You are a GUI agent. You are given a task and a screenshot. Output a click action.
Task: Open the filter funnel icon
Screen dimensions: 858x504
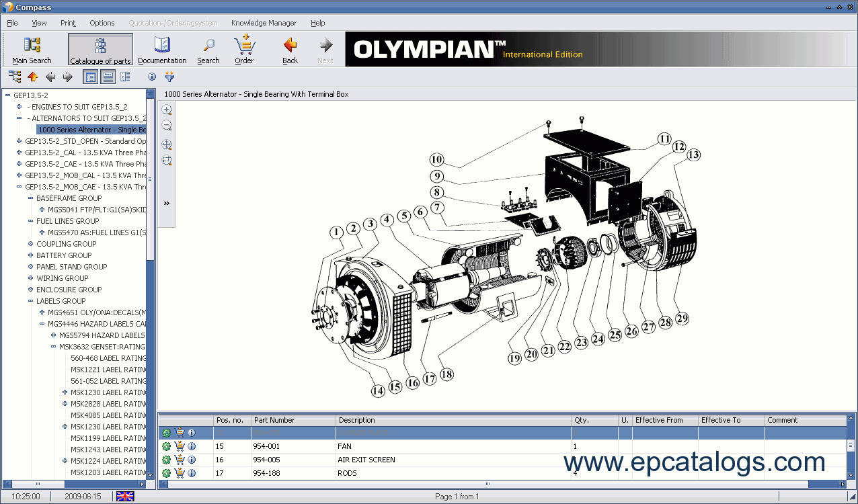point(169,77)
